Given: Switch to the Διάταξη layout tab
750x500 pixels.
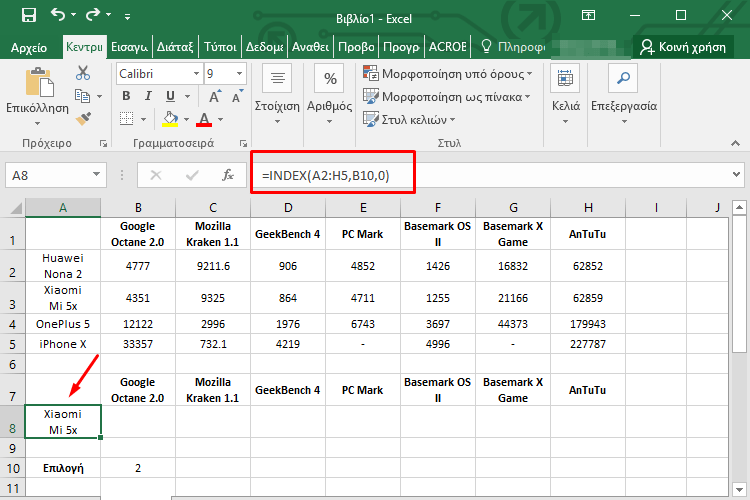Looking at the screenshot, I should [175, 47].
